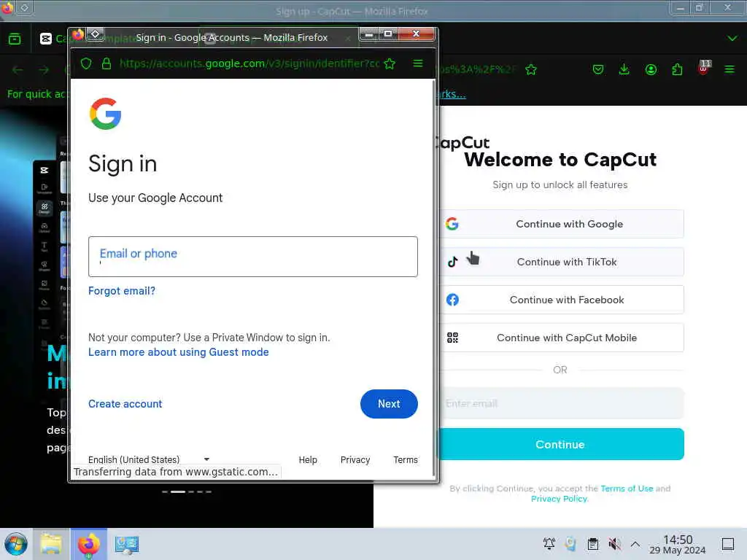Image resolution: width=747 pixels, height=560 pixels.
Task: Focus the Enter email field on CapCut
Action: 560,403
